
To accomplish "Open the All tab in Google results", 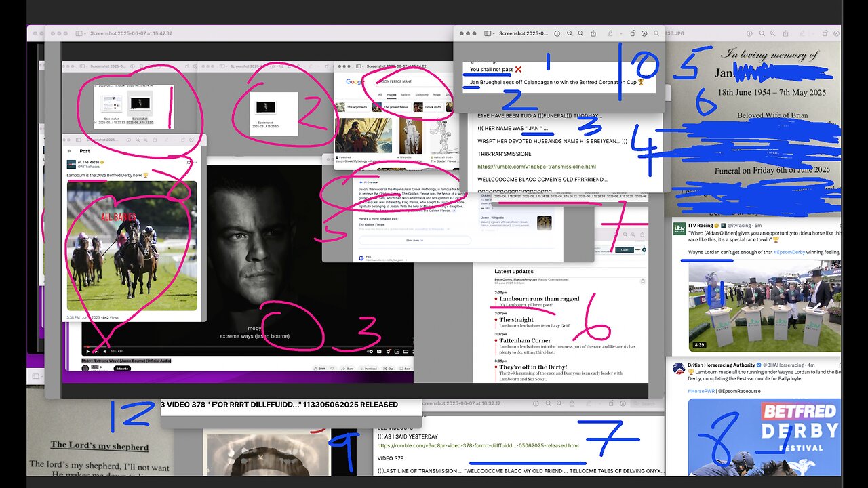I will click(x=380, y=95).
